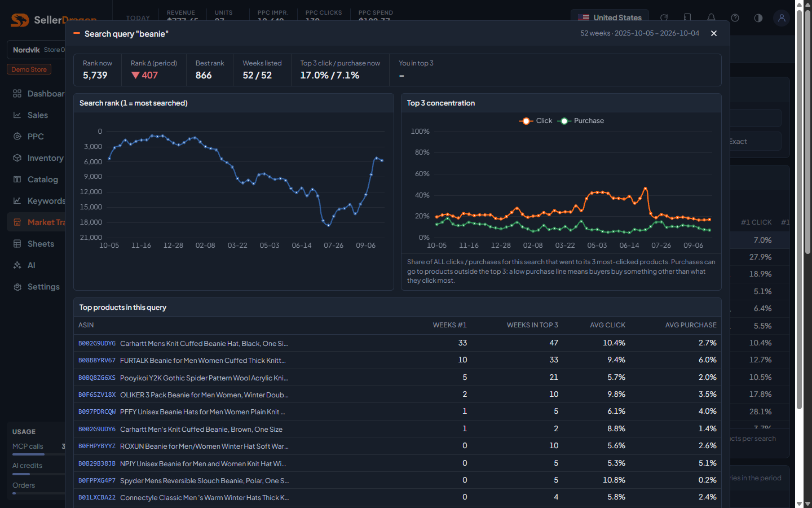Open the Settings gear icon
Image resolution: width=812 pixels, height=508 pixels.
point(17,287)
